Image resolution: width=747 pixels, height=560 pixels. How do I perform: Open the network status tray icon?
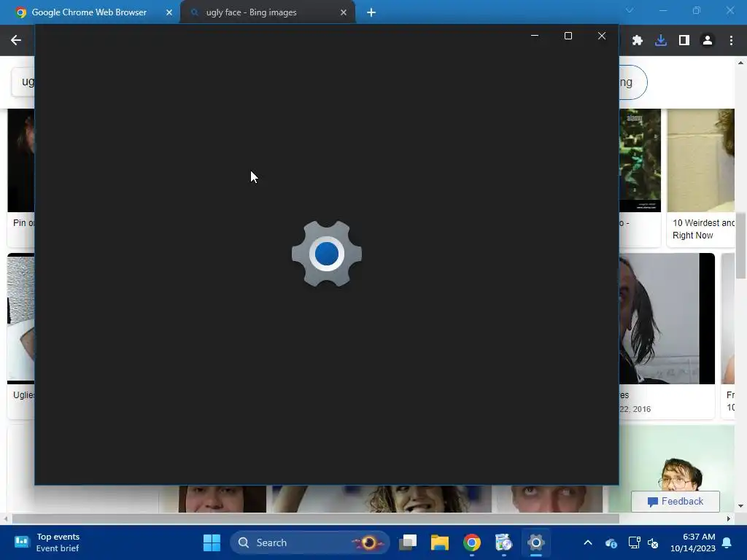pyautogui.click(x=634, y=542)
